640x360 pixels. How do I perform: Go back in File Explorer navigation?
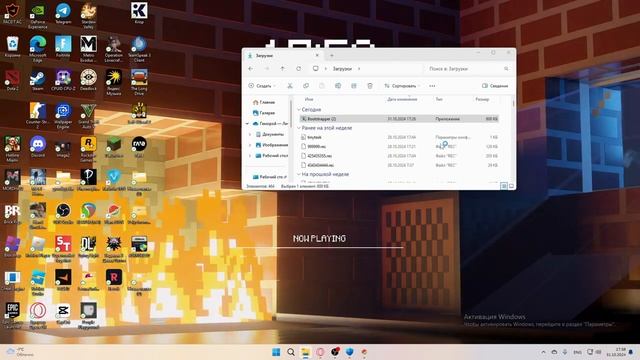pos(251,69)
